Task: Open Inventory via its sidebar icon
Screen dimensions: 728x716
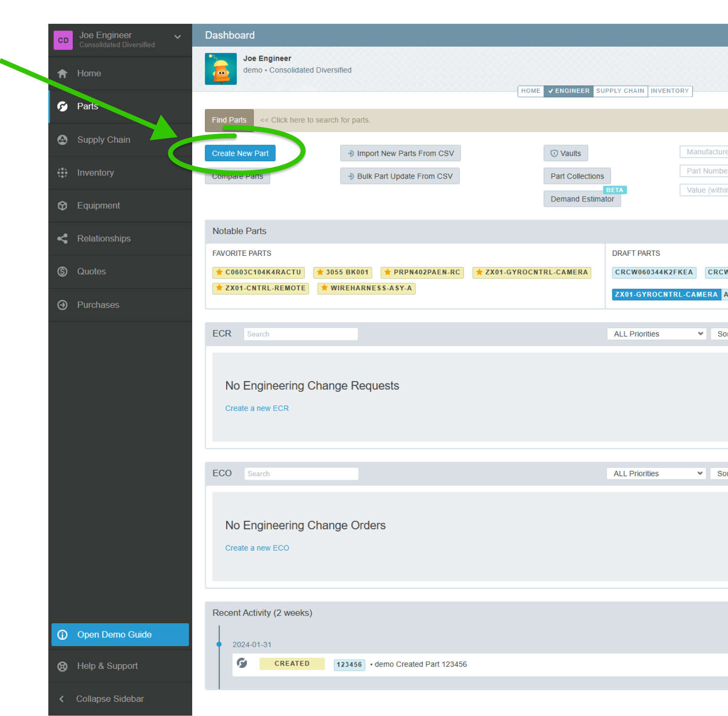Action: [x=63, y=172]
